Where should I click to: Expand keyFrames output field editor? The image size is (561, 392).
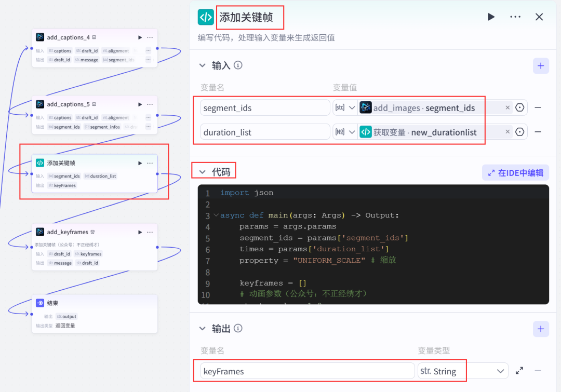click(x=519, y=371)
